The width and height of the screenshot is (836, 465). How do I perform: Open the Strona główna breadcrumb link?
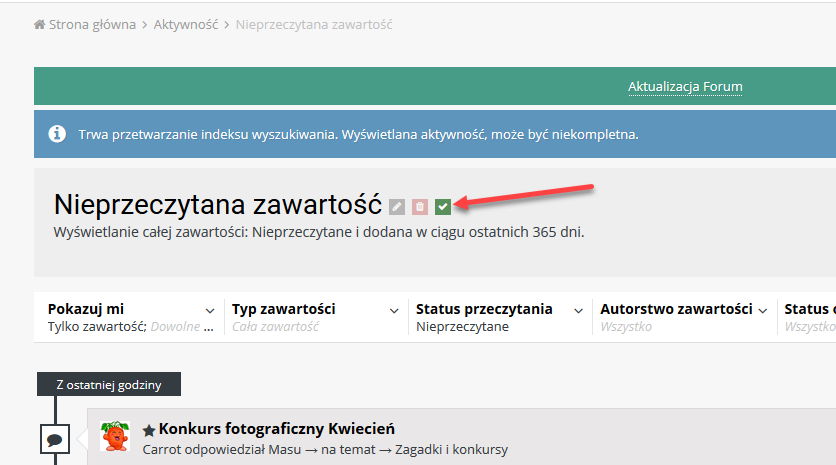(x=92, y=25)
